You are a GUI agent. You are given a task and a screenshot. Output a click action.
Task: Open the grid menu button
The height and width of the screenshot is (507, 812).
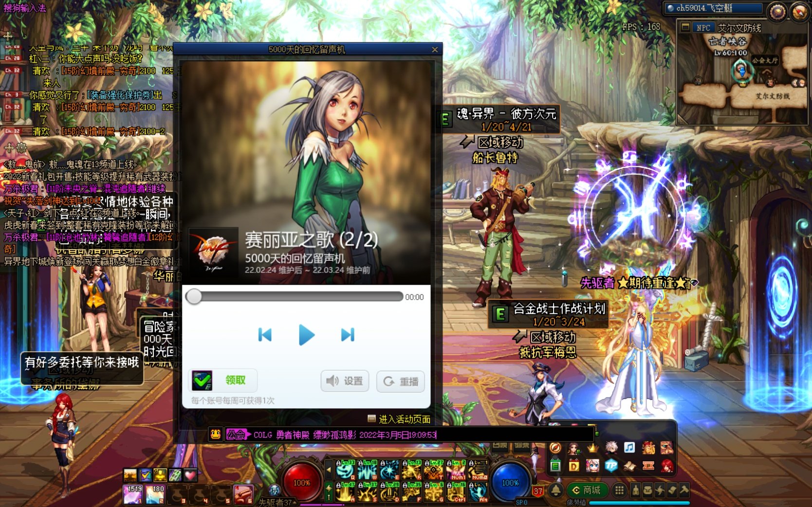619,490
